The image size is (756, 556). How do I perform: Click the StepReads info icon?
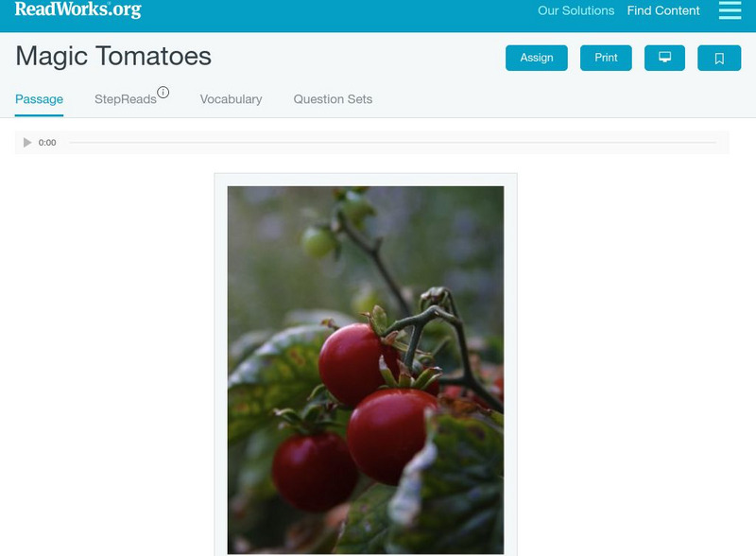point(163,92)
